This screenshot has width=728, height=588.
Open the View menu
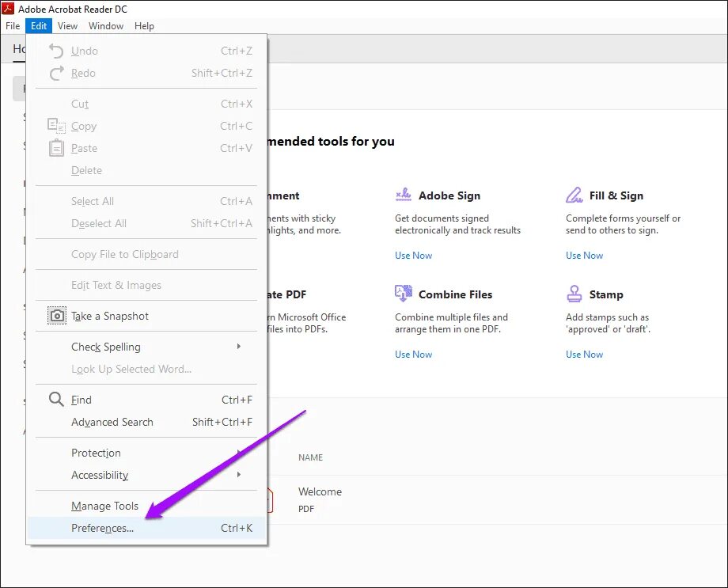point(67,26)
